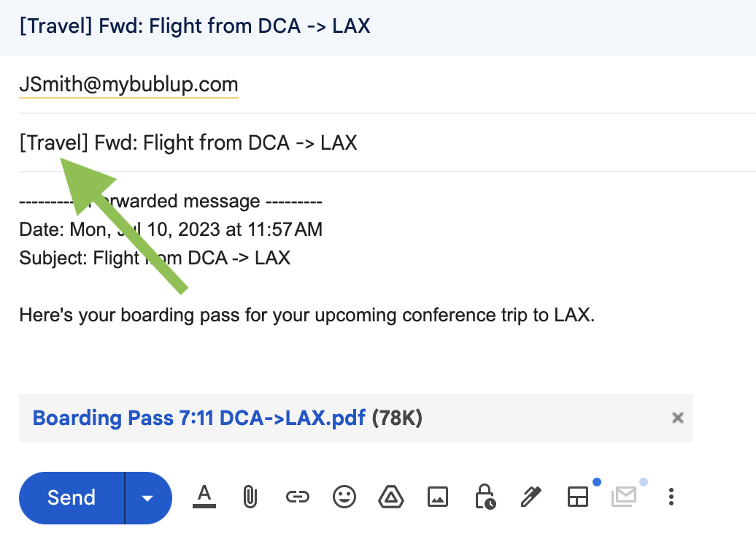Click in the boarding pass message body text
The width and height of the screenshot is (756, 539).
pyautogui.click(x=307, y=315)
